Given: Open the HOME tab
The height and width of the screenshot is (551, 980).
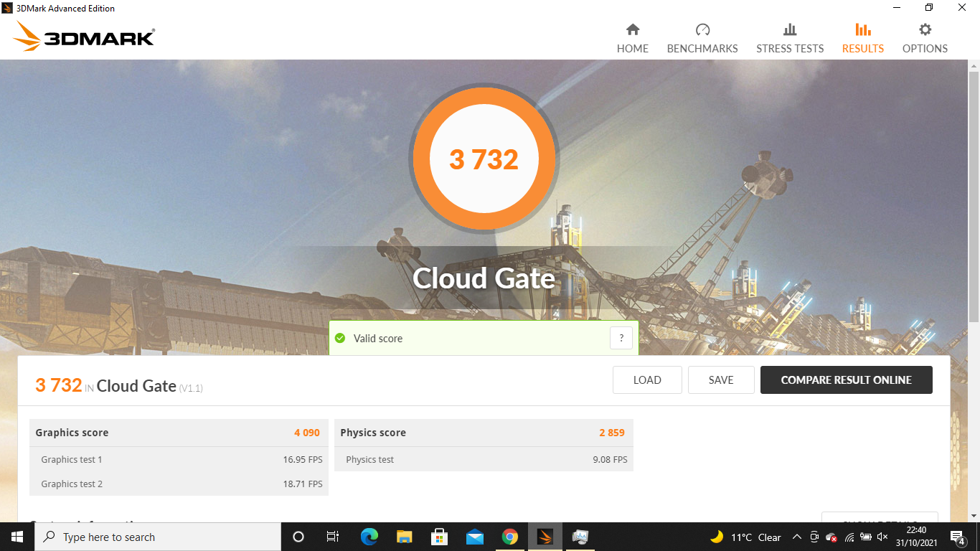Looking at the screenshot, I should tap(632, 38).
